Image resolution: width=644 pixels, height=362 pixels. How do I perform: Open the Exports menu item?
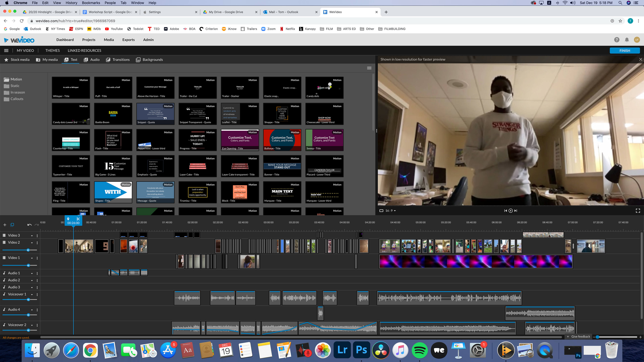coord(128,40)
